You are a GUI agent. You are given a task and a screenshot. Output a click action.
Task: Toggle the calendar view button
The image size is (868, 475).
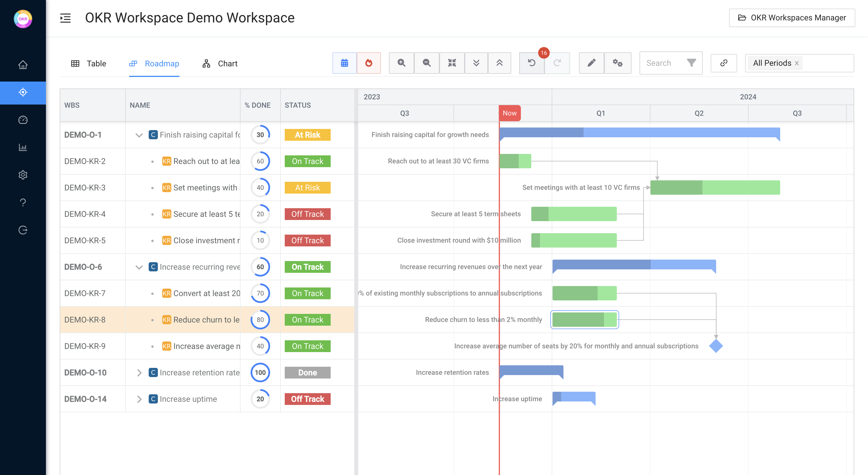tap(344, 63)
